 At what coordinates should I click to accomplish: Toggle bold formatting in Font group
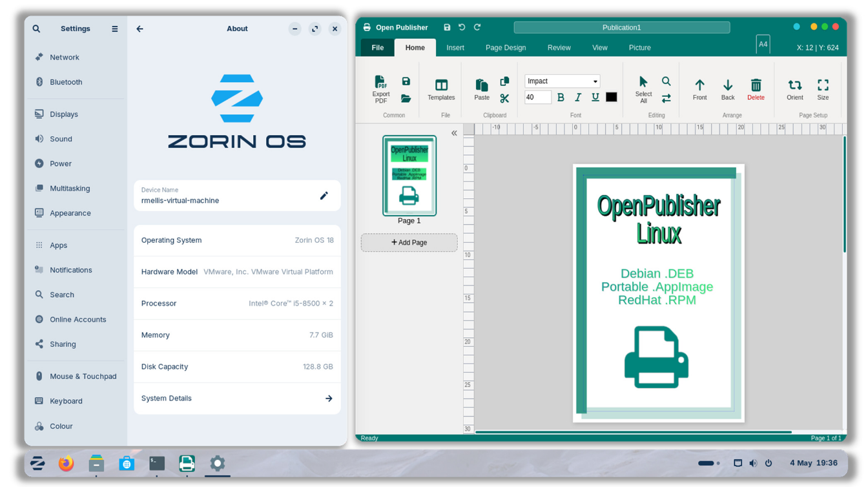point(561,98)
